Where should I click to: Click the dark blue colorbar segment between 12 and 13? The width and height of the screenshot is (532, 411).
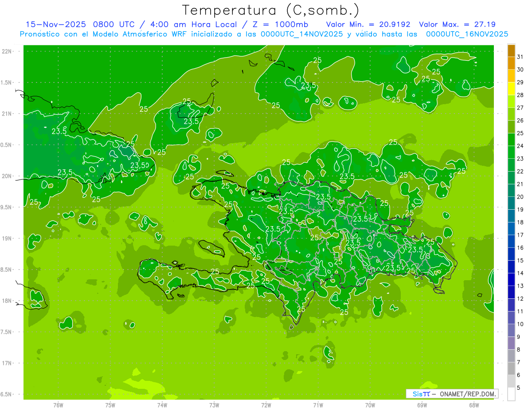coord(511,292)
